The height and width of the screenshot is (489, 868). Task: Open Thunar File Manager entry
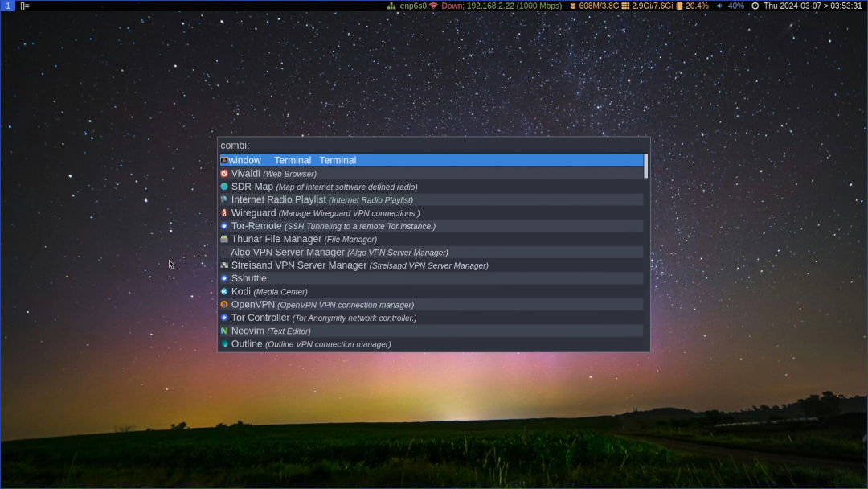click(432, 239)
